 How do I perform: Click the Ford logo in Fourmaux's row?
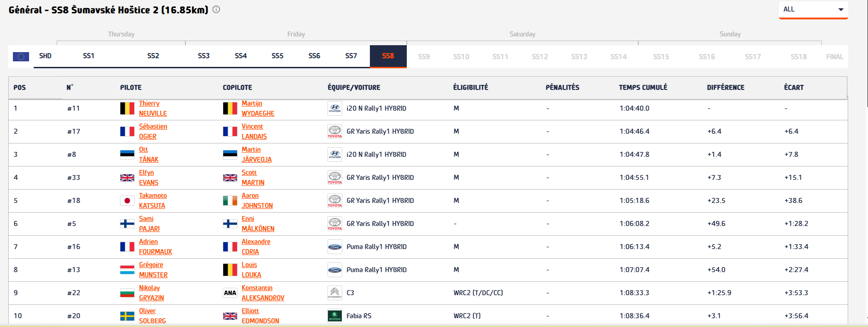coord(335,247)
